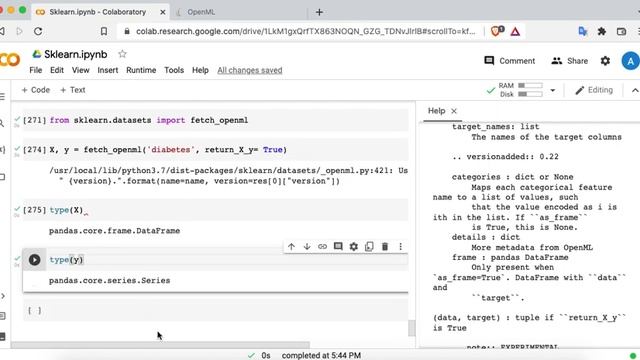Move cell down with arrow icon
640x360 pixels.
point(307,247)
